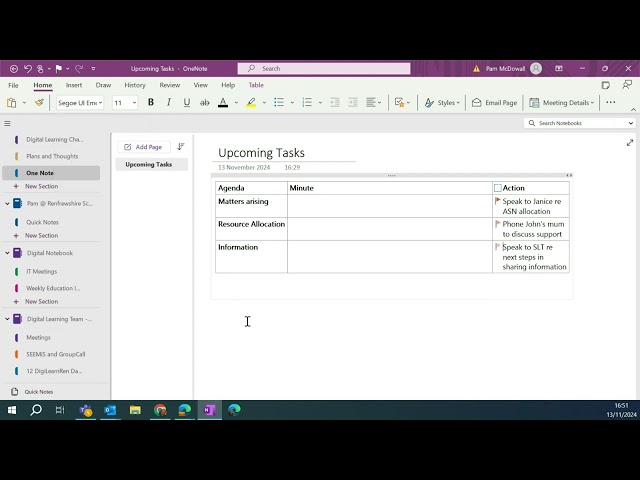This screenshot has width=640, height=480.
Task: Open the IT Meetings section
Action: pyautogui.click(x=51, y=271)
